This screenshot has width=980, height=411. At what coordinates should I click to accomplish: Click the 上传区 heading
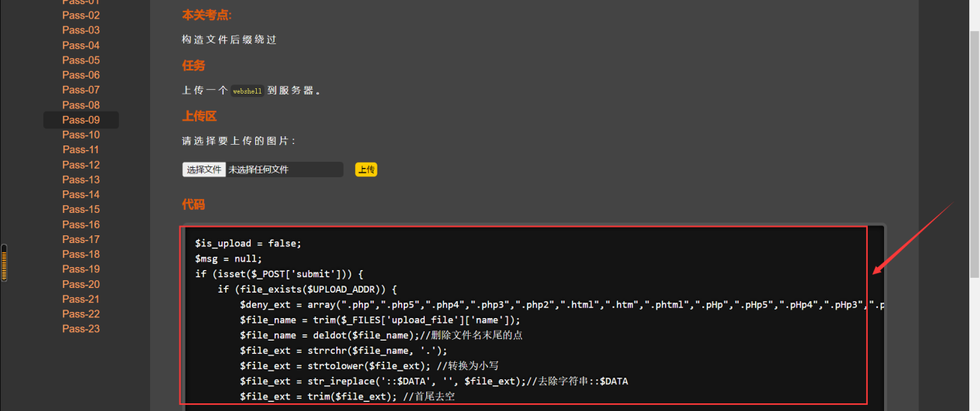tap(199, 116)
